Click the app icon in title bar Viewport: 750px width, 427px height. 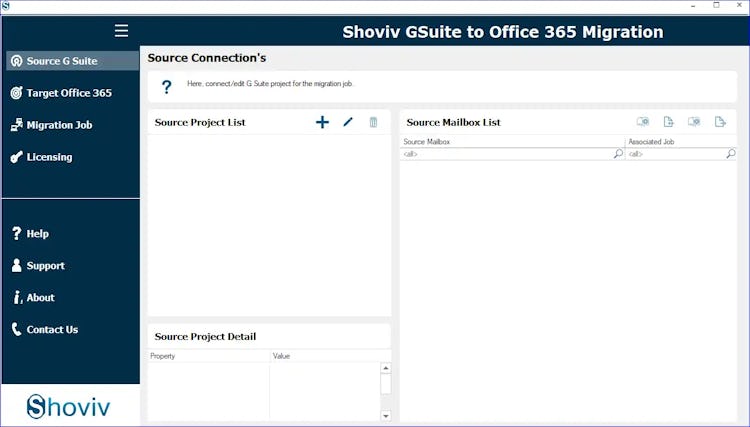[x=5, y=6]
